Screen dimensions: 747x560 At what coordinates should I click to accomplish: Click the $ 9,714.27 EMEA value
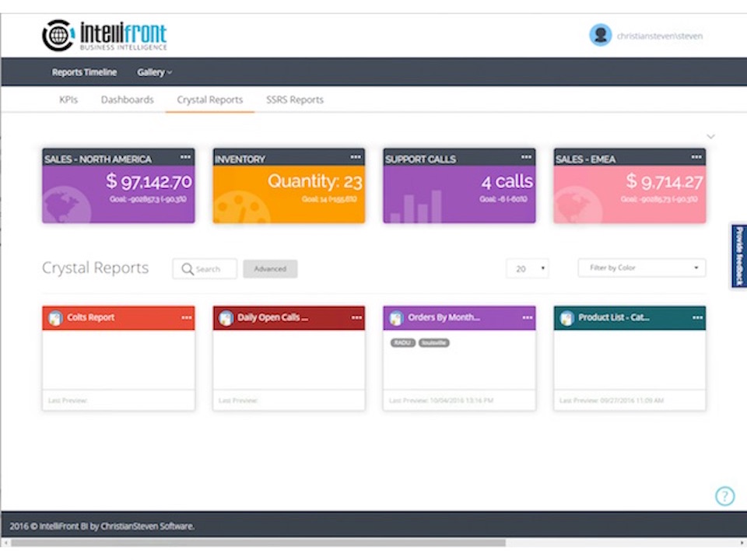coord(664,181)
